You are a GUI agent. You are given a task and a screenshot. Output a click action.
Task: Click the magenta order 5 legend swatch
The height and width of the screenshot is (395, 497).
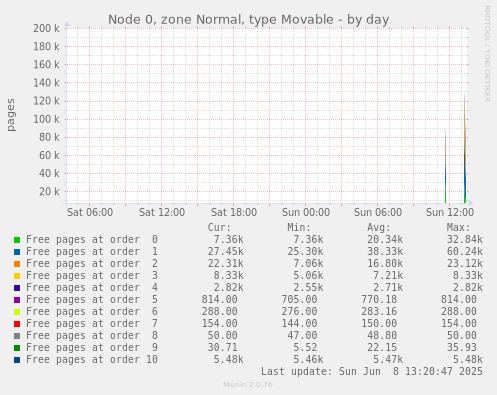(x=17, y=300)
